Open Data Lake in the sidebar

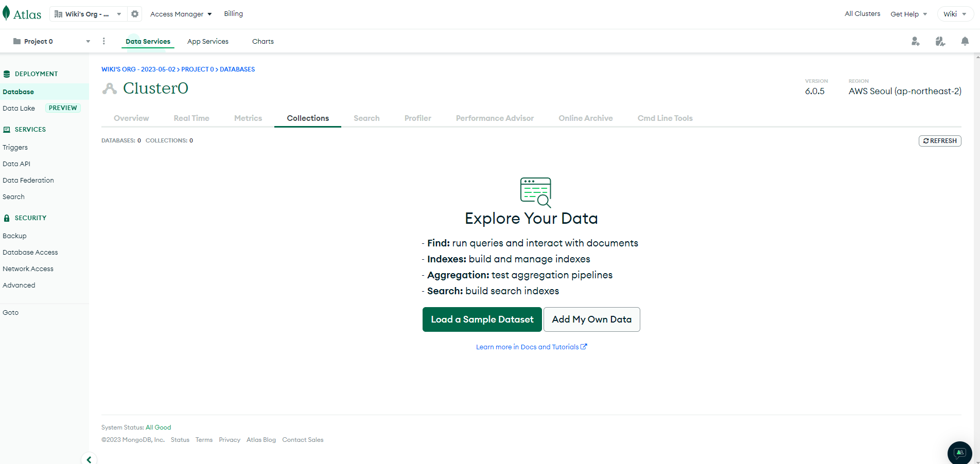pyautogui.click(x=19, y=108)
